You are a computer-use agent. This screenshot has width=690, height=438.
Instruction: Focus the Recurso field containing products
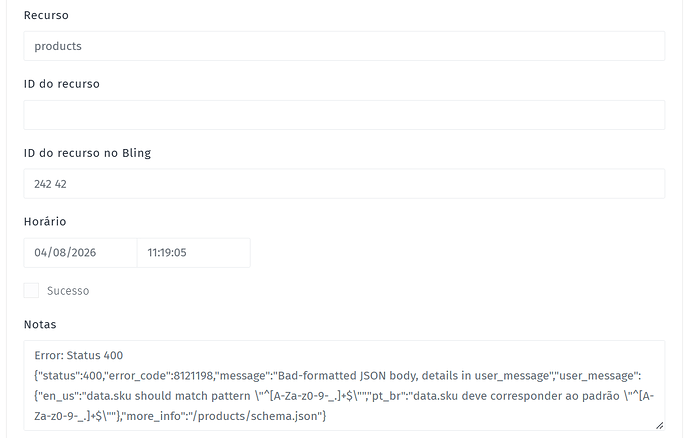coord(344,46)
